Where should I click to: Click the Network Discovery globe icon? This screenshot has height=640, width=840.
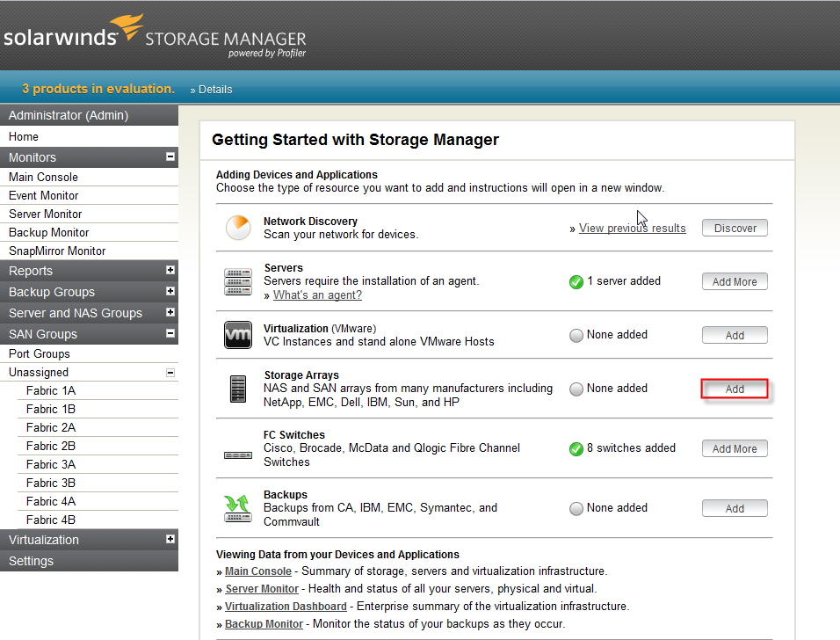click(238, 227)
